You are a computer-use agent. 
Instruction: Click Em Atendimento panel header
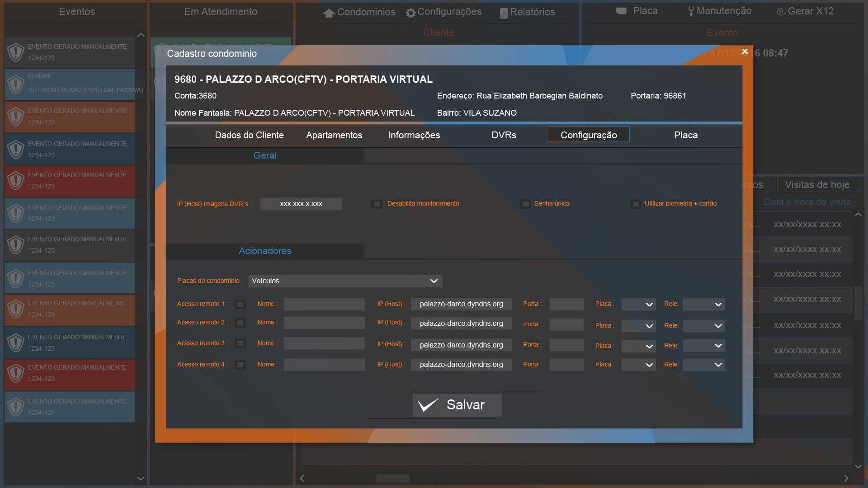[221, 12]
